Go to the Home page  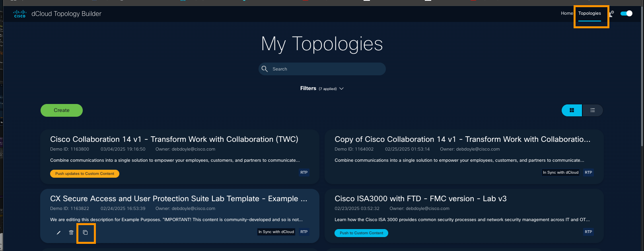point(567,13)
